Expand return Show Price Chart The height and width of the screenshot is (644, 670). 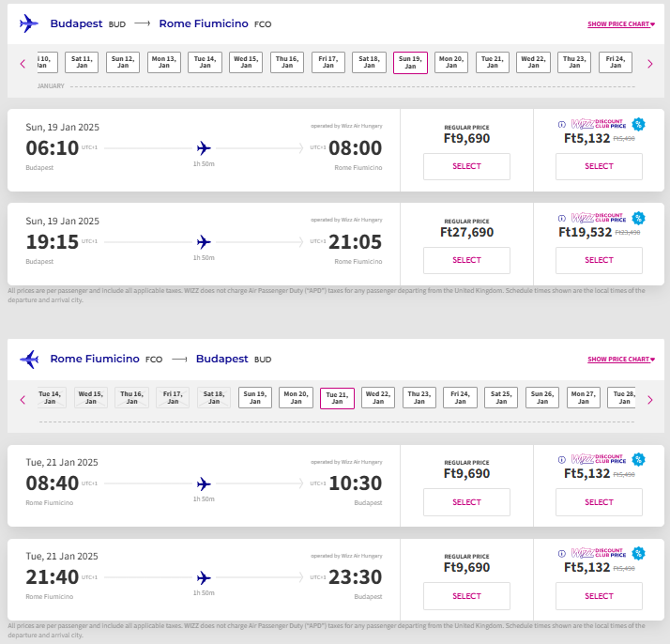coord(620,360)
